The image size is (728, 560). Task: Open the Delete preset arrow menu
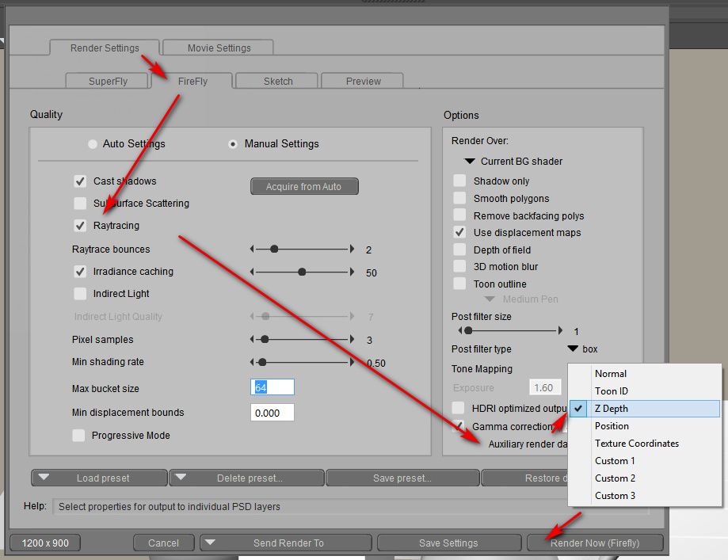click(181, 478)
